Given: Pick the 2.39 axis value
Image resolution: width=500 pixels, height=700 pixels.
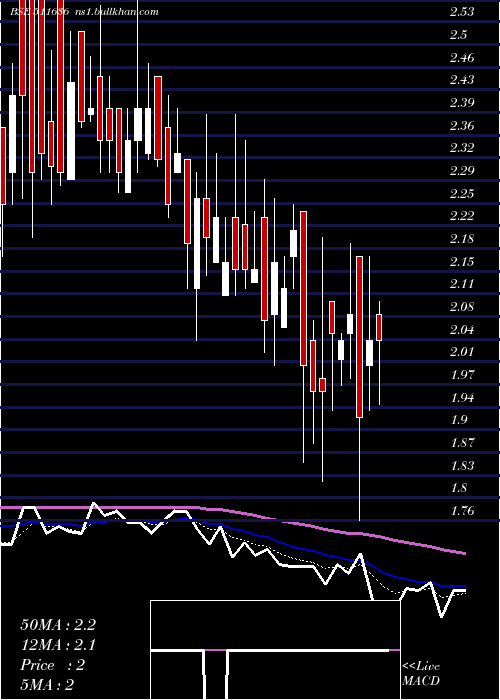Looking at the screenshot, I should click(x=462, y=103).
